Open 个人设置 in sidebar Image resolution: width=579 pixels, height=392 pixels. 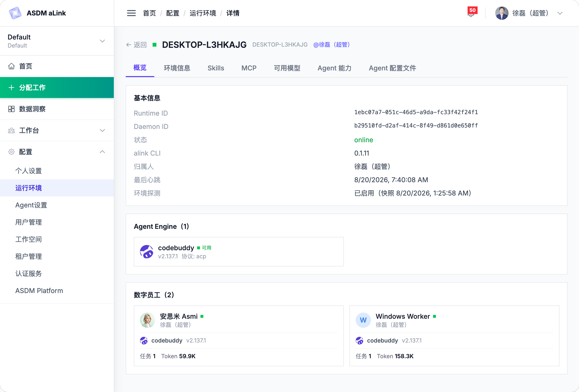[57, 171]
